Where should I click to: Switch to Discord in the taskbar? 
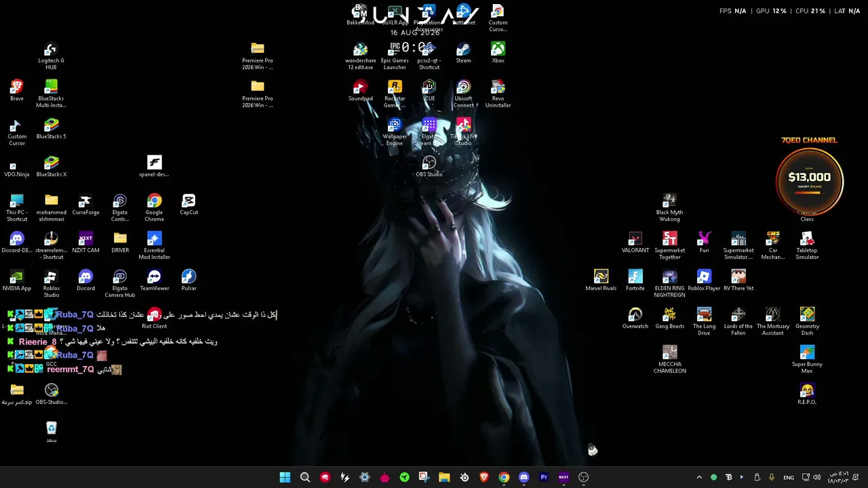[x=524, y=477]
